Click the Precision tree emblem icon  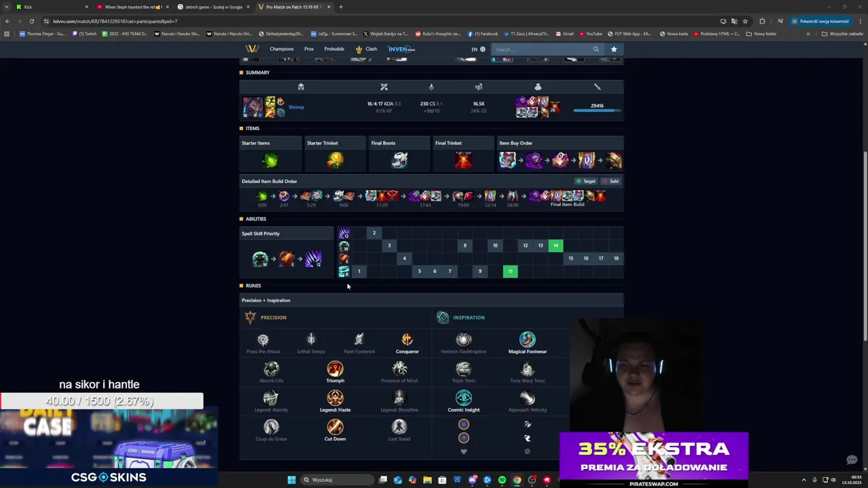(x=250, y=317)
